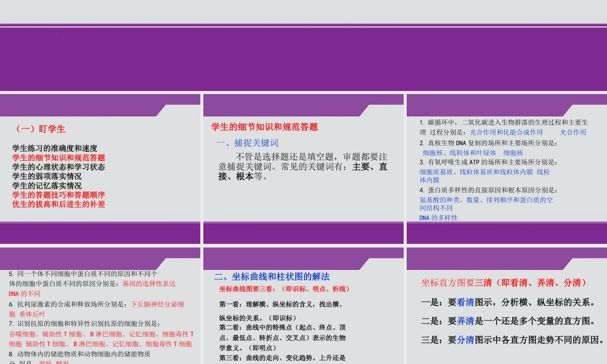607x364 pixels.
Task: Click the red answer DNA的不同
Action: point(24,294)
